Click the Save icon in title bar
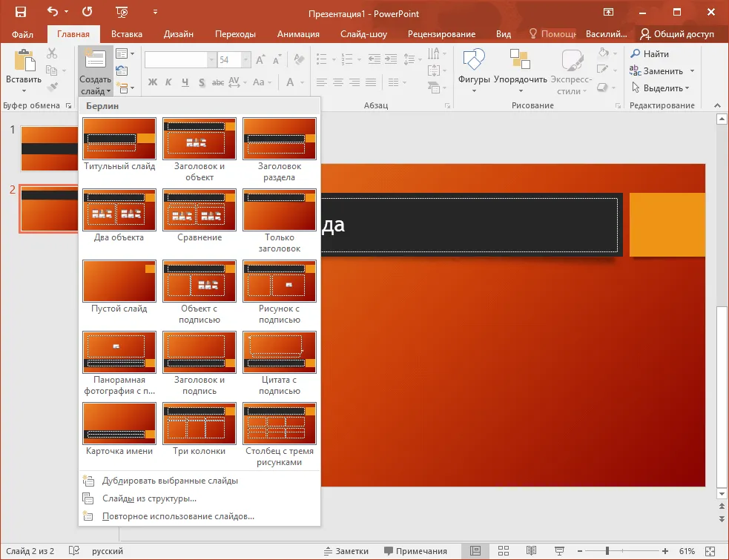This screenshot has height=560, width=729. click(x=20, y=13)
